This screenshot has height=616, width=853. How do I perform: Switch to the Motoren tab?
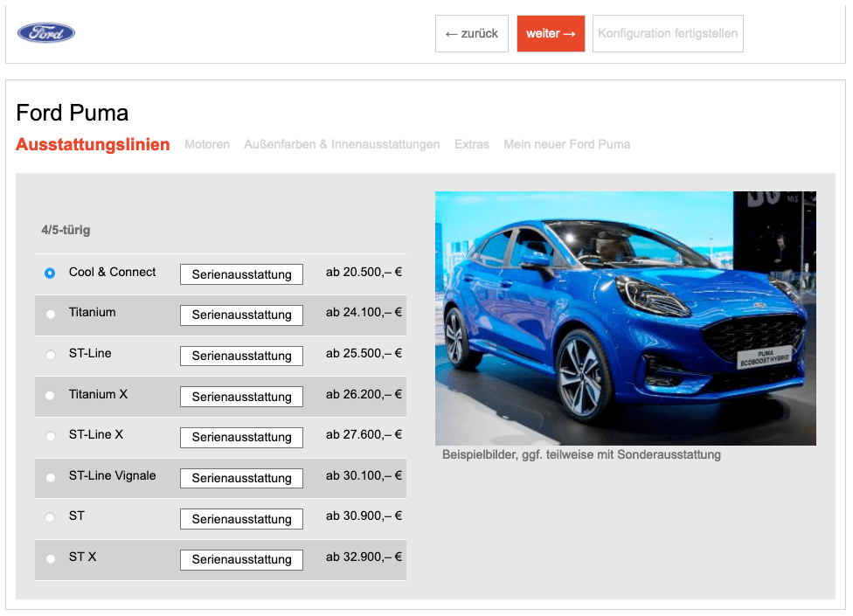pos(207,145)
